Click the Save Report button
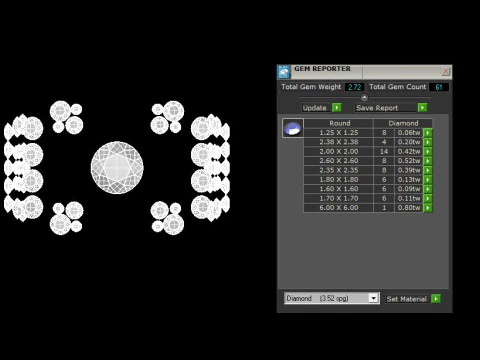The height and width of the screenshot is (360, 480). coord(377,108)
